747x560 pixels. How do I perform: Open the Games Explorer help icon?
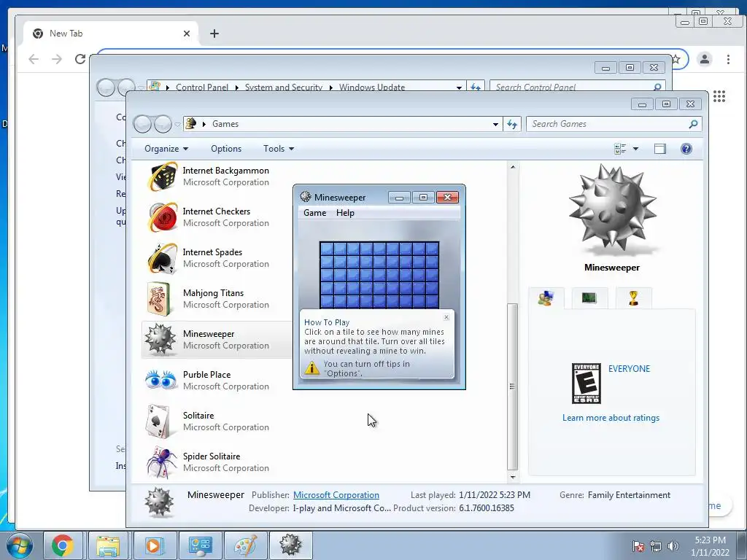tap(686, 149)
